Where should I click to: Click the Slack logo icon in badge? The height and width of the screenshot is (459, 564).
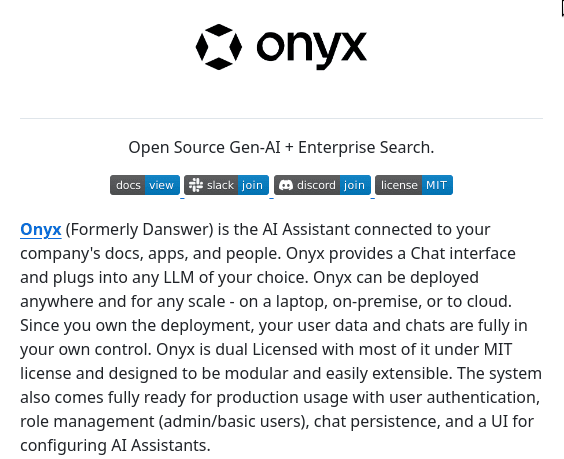coord(196,185)
